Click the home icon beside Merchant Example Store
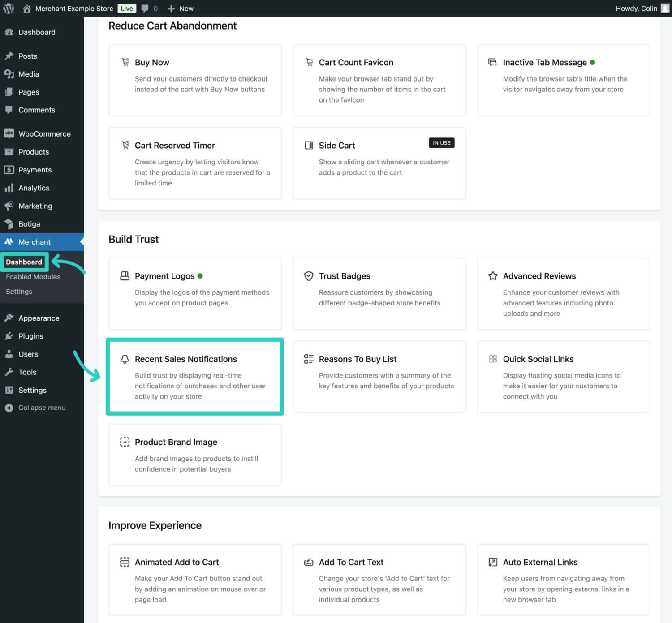The width and height of the screenshot is (672, 623). 27,9
